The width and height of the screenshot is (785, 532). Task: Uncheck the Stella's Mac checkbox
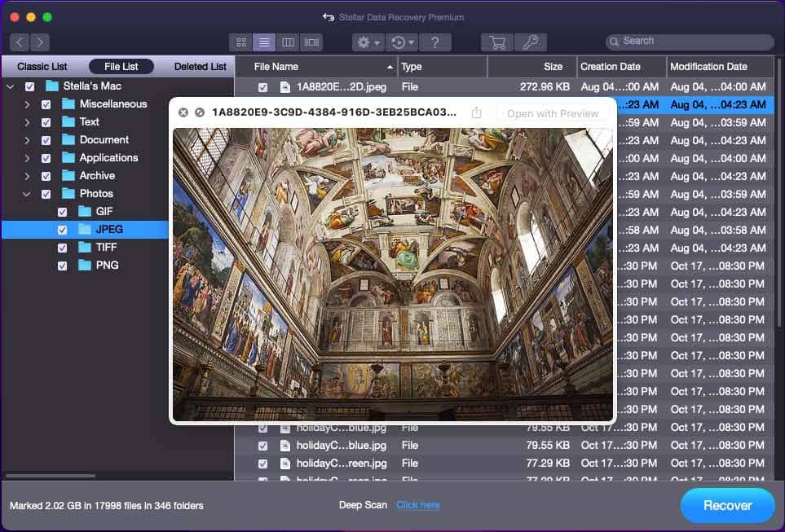[29, 86]
